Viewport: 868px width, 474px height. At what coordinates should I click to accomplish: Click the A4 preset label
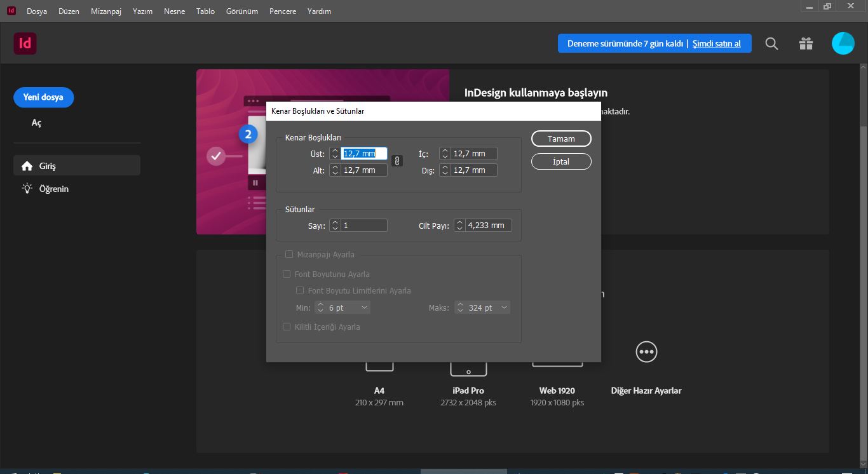click(379, 391)
